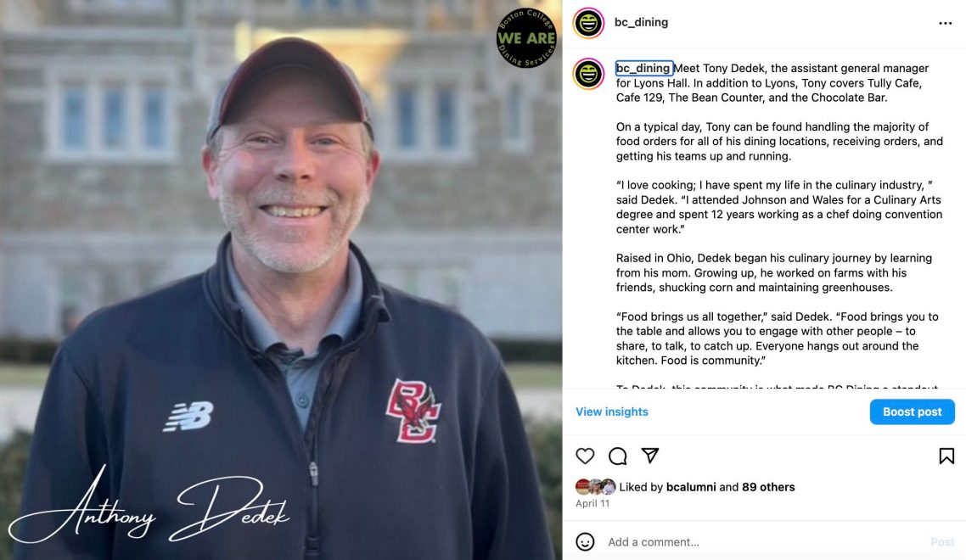Open comments with speech bubble icon
This screenshot has height=560, width=966.
[x=617, y=456]
